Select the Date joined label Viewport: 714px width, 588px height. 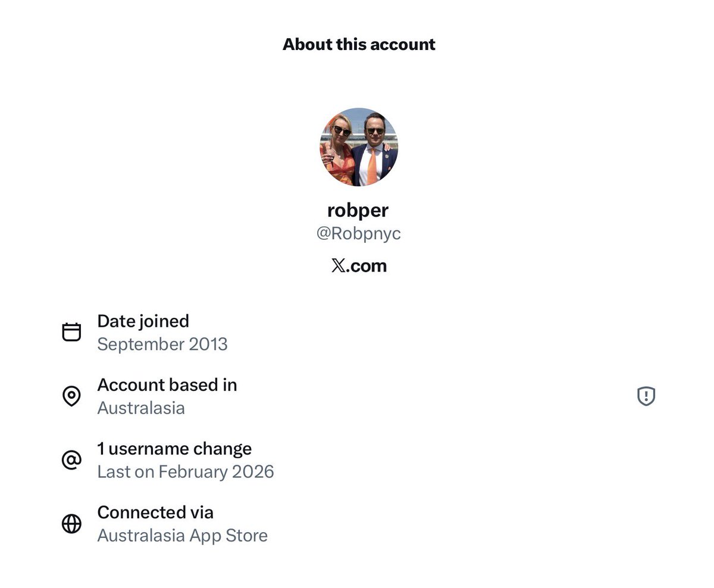143,321
